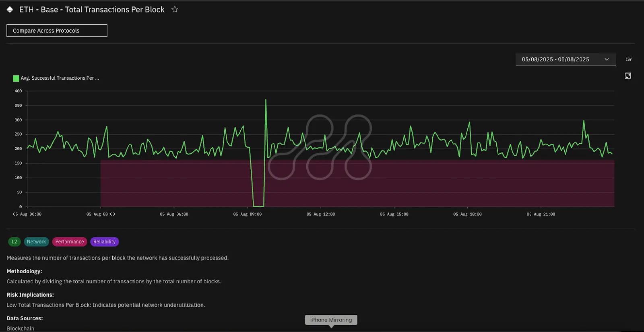644x332 pixels.
Task: Click the ETH diamond logo icon
Action: pyautogui.click(x=10, y=9)
